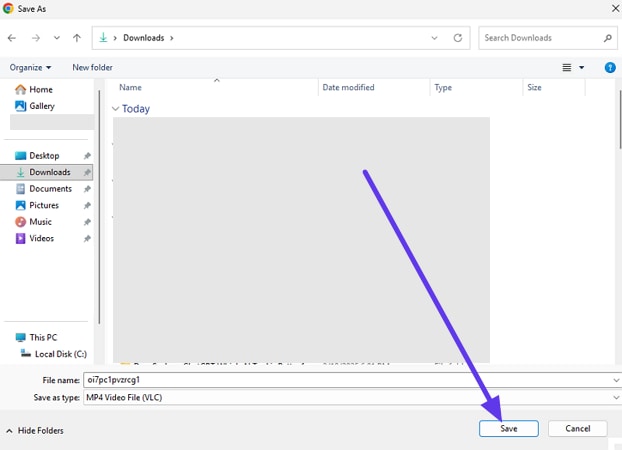The width and height of the screenshot is (622, 450).
Task: Sort by the Name column header
Action: 130,87
